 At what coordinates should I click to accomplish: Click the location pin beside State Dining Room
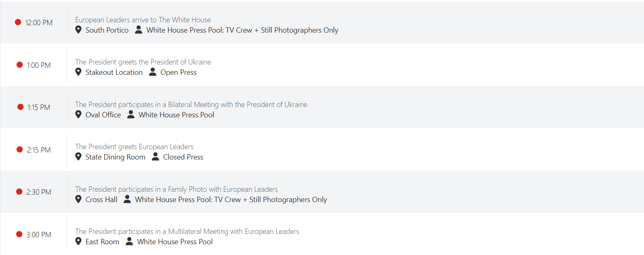(78, 157)
